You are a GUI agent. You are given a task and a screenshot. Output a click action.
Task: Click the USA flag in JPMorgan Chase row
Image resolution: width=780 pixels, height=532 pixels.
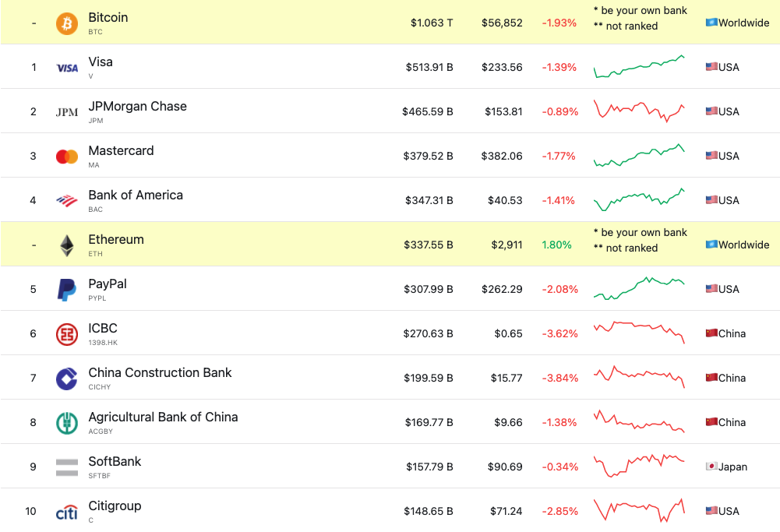711,111
